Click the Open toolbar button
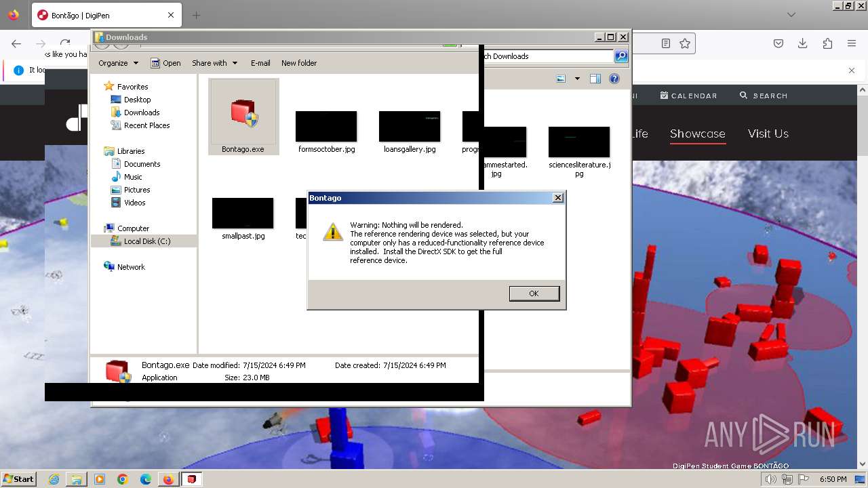 tap(165, 63)
